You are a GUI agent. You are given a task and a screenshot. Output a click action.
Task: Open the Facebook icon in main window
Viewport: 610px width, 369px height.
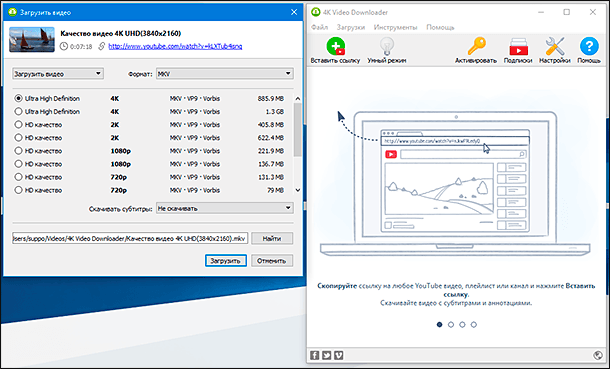coord(315,355)
